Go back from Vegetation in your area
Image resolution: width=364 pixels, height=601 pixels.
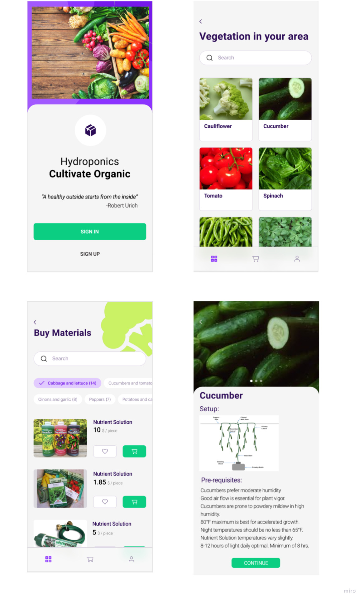(x=201, y=21)
